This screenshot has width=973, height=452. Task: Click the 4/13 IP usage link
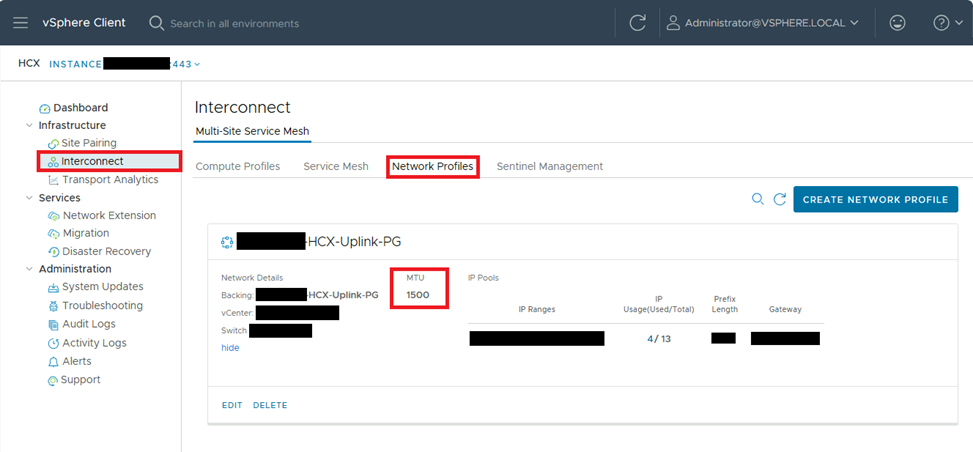pos(658,339)
